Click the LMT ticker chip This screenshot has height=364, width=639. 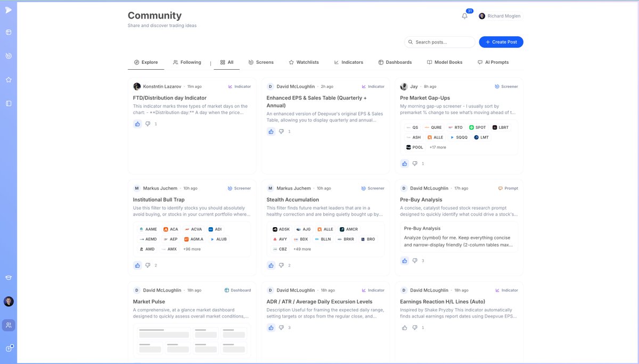point(481,137)
